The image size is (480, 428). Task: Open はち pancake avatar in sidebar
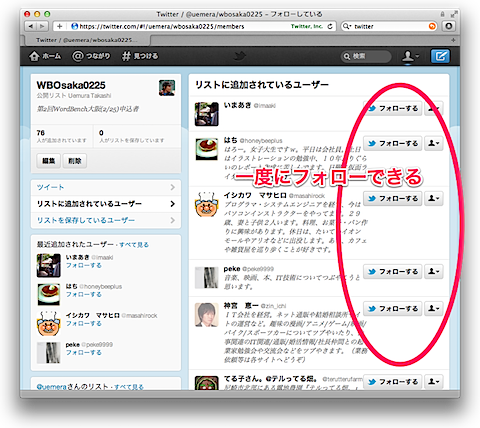pyautogui.click(x=49, y=295)
